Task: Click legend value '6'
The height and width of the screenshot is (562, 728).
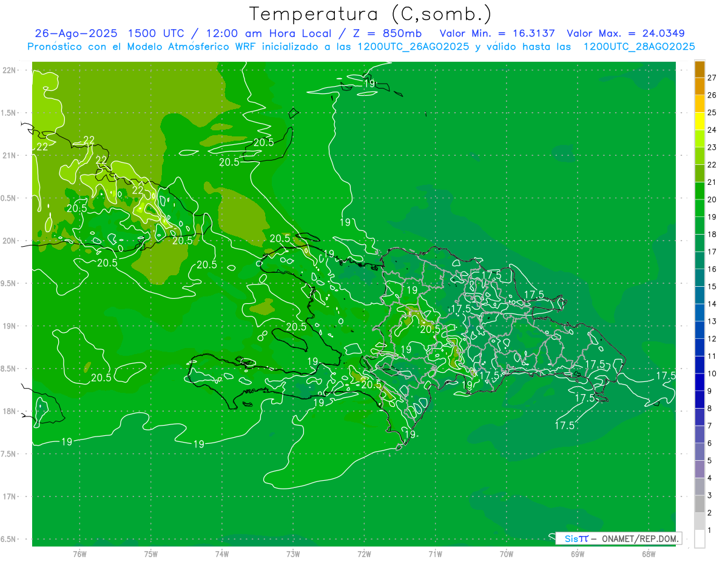Action: point(709,443)
